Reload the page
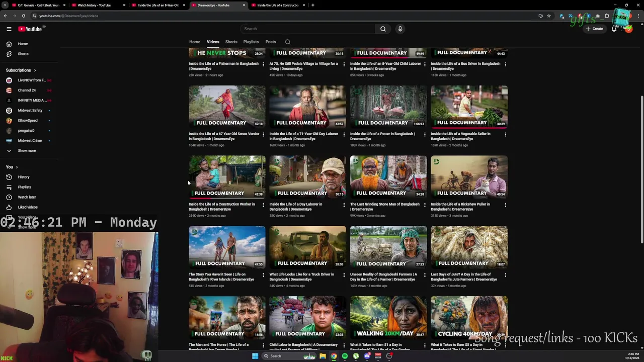Viewport: 644px width, 362px height. [x=23, y=16]
